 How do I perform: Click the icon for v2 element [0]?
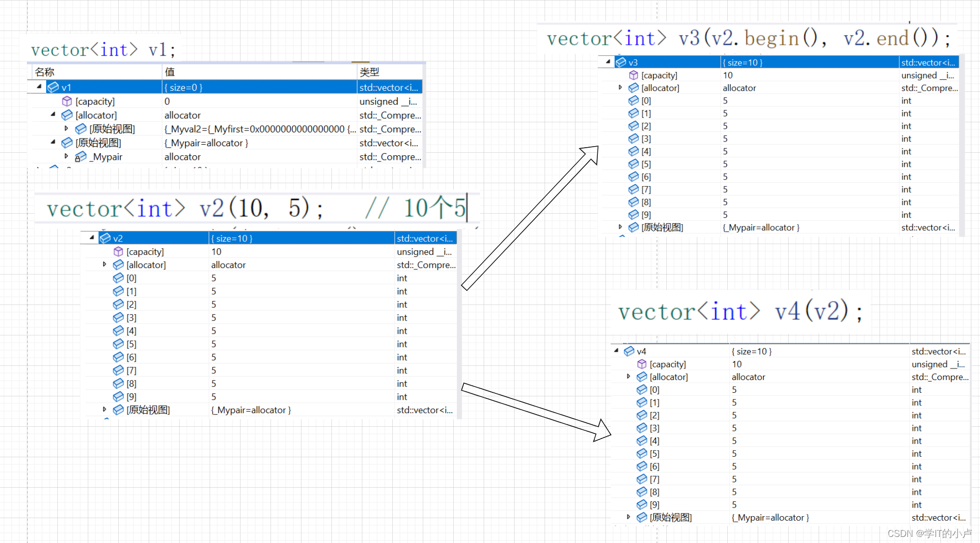click(118, 278)
